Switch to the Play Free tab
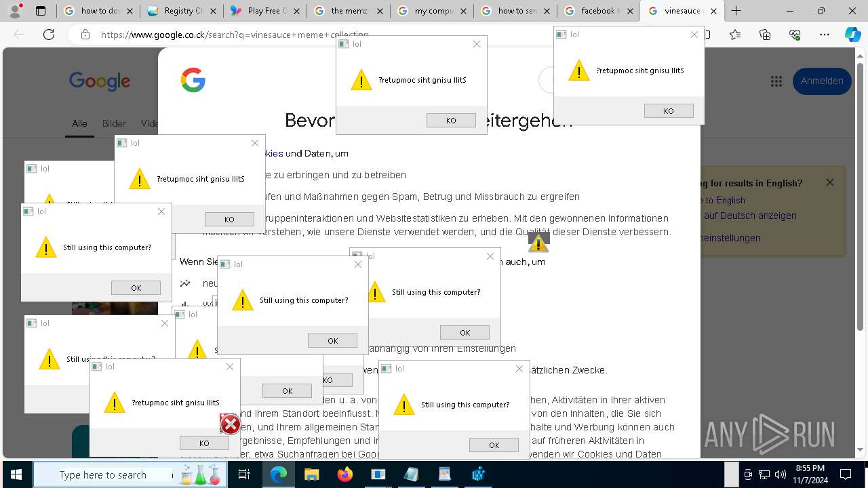 tap(266, 11)
